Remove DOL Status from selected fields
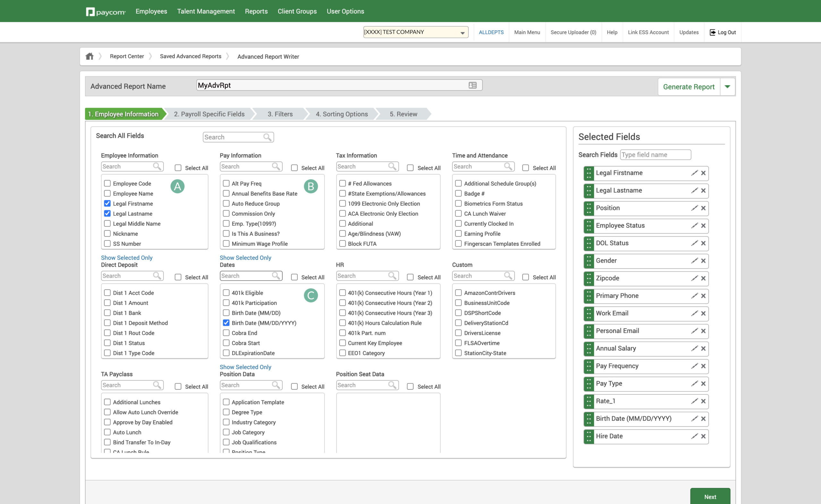This screenshot has width=821, height=504. pos(703,243)
